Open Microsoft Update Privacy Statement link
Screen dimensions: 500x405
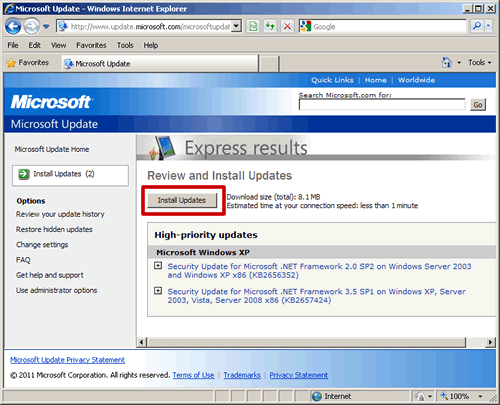coord(67,360)
